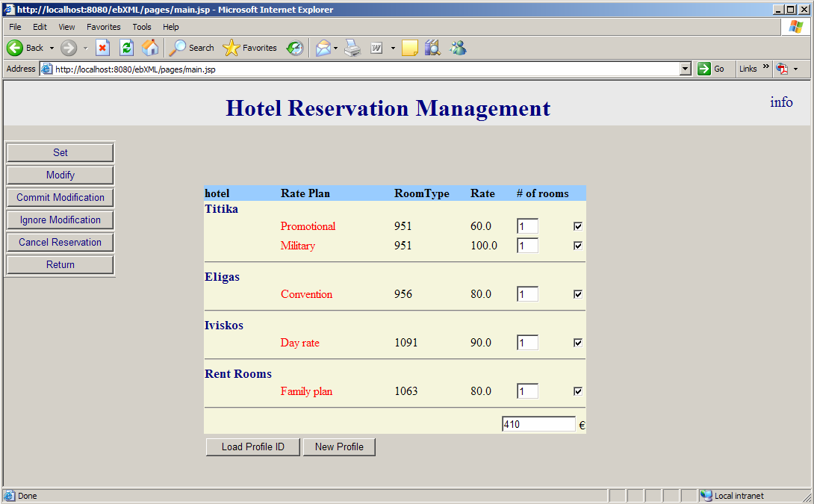This screenshot has height=504, width=814.
Task: Open the History clock icon
Action: click(x=295, y=48)
